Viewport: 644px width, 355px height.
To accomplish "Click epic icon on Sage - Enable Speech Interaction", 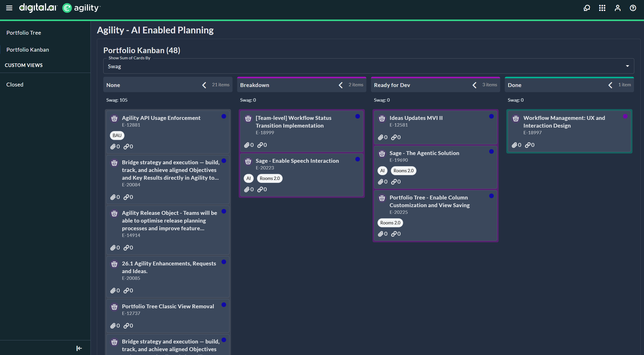I will (248, 161).
